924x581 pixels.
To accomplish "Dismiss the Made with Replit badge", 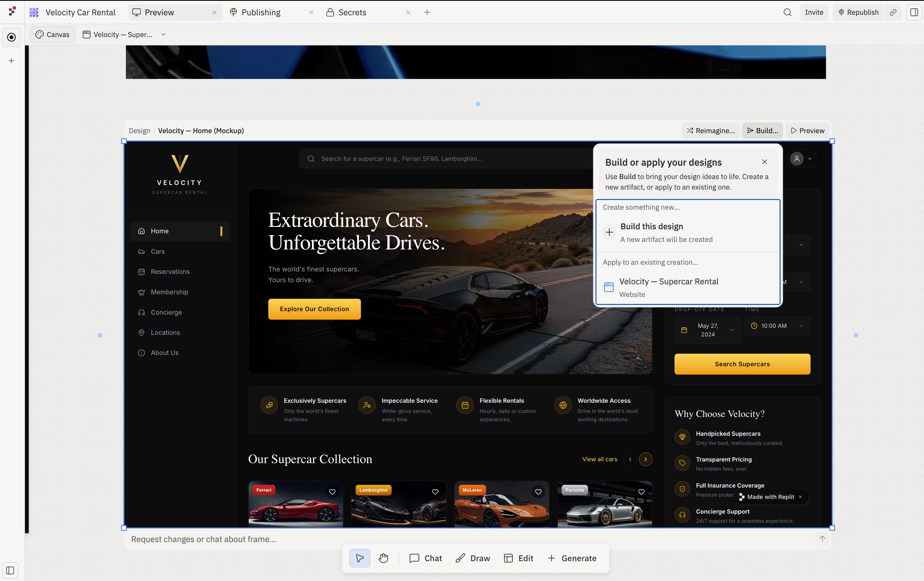I will [800, 497].
